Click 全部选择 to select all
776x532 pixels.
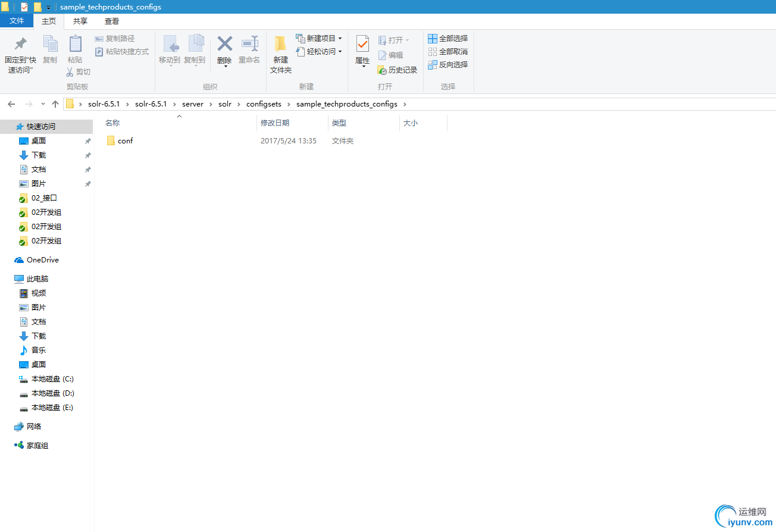448,39
